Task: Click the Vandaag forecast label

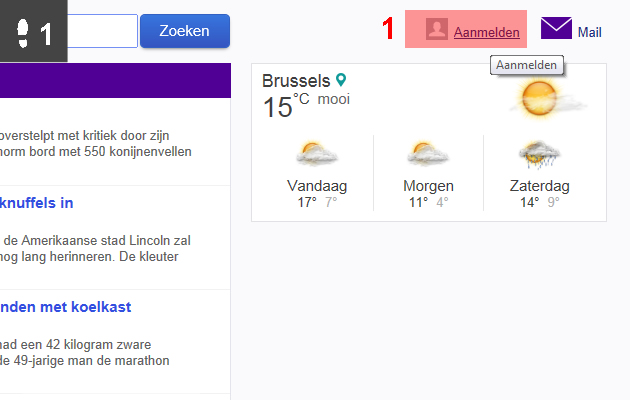Action: click(x=317, y=186)
